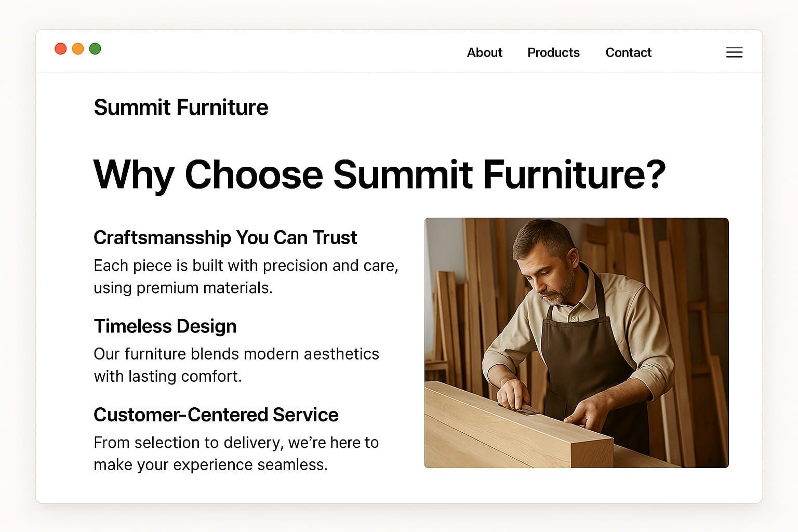Open the hamburger menu icon
Viewport: 798px width, 532px height.
click(x=734, y=52)
